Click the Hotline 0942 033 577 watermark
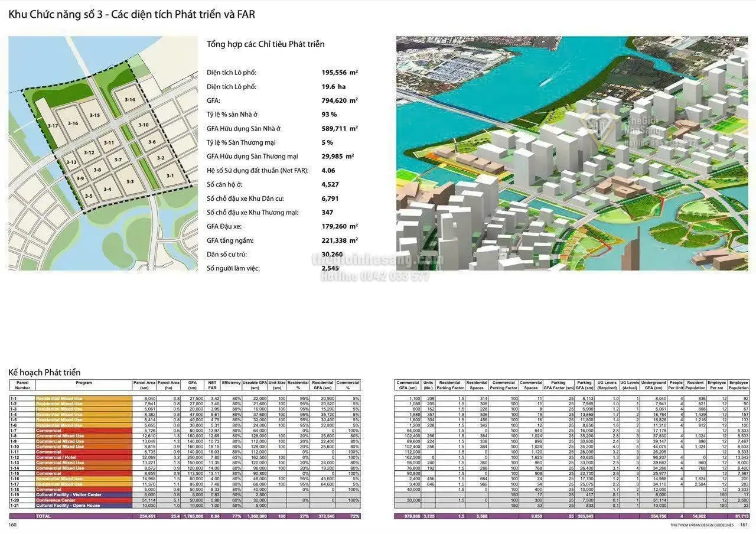This screenshot has height=534, width=756. tap(375, 277)
